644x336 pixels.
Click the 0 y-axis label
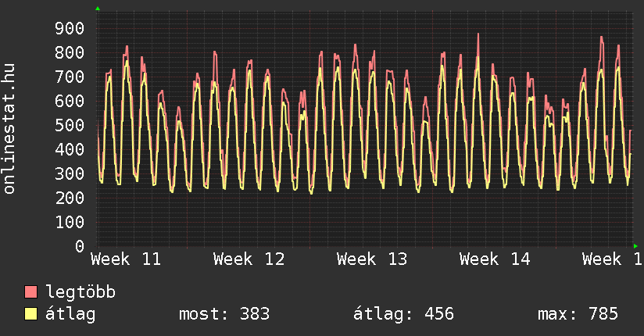(79, 246)
